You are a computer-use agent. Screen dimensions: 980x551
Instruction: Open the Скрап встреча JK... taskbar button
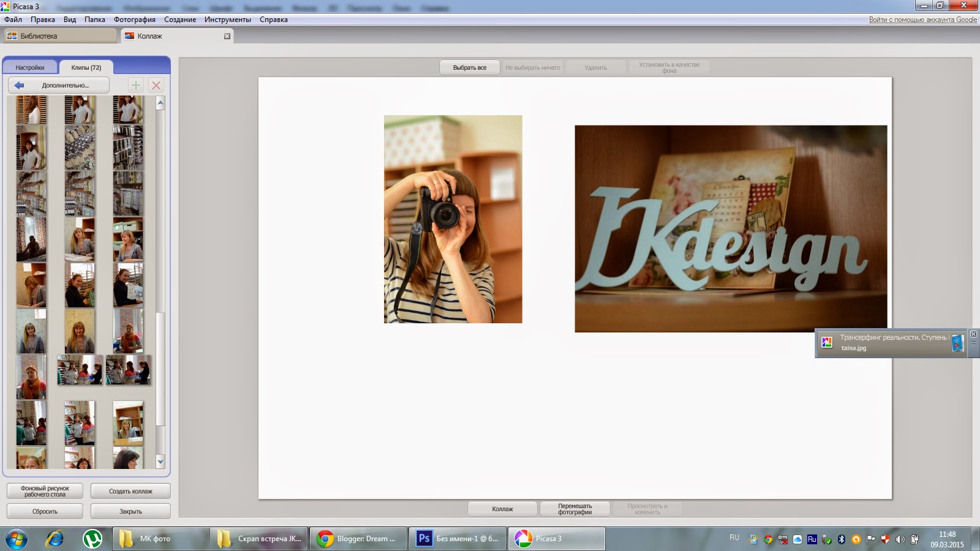[x=259, y=539]
